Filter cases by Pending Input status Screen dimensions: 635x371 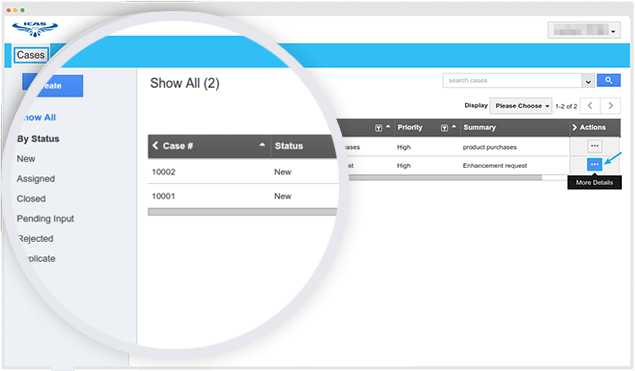[45, 219]
